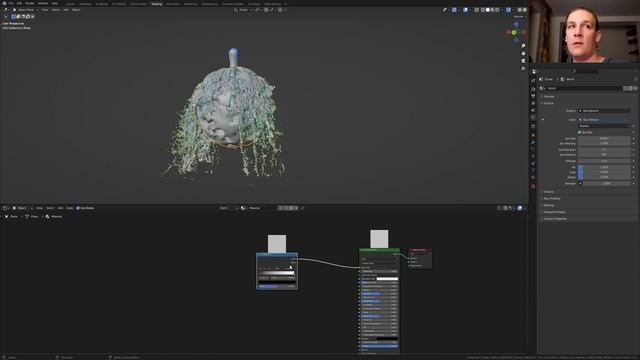Click the Sun Elevation value field
Screen dimensions: 640x360
(604, 150)
